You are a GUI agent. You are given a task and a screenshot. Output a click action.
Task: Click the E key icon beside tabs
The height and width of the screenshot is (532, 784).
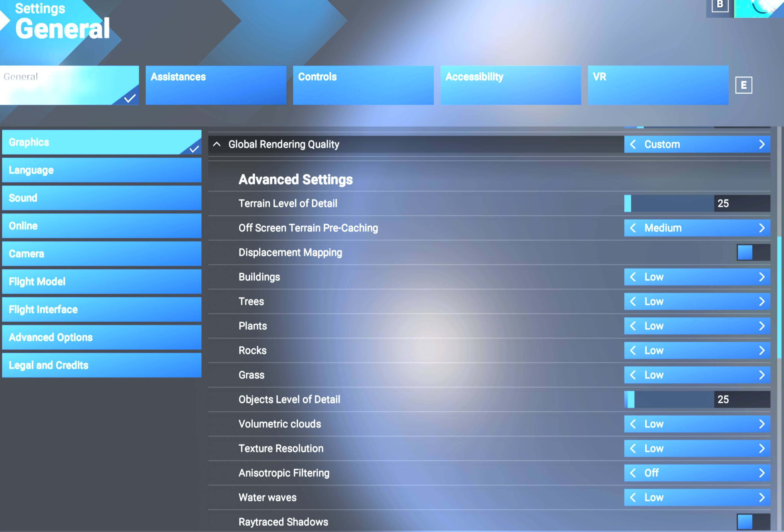(743, 85)
